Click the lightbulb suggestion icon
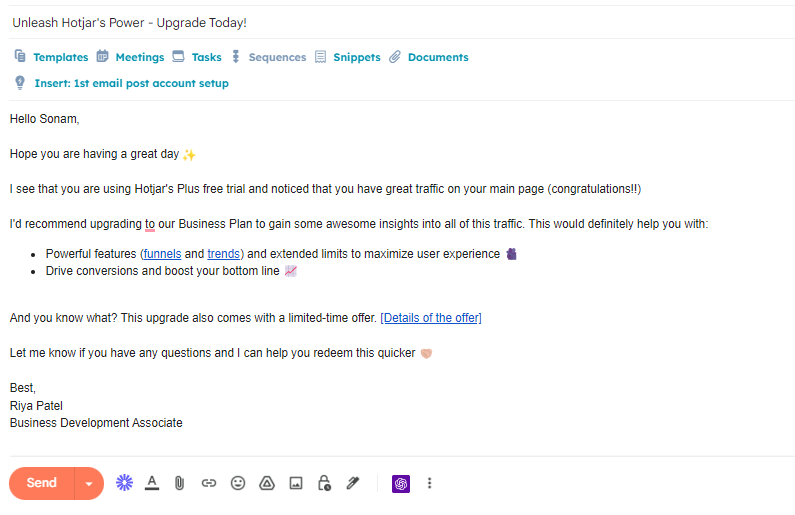Screen dimensions: 795x515 pyautogui.click(x=20, y=82)
